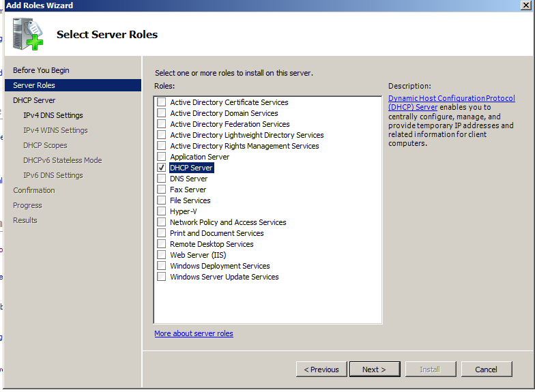Click the server roles wizard icon
The width and height of the screenshot is (535, 392).
27,34
